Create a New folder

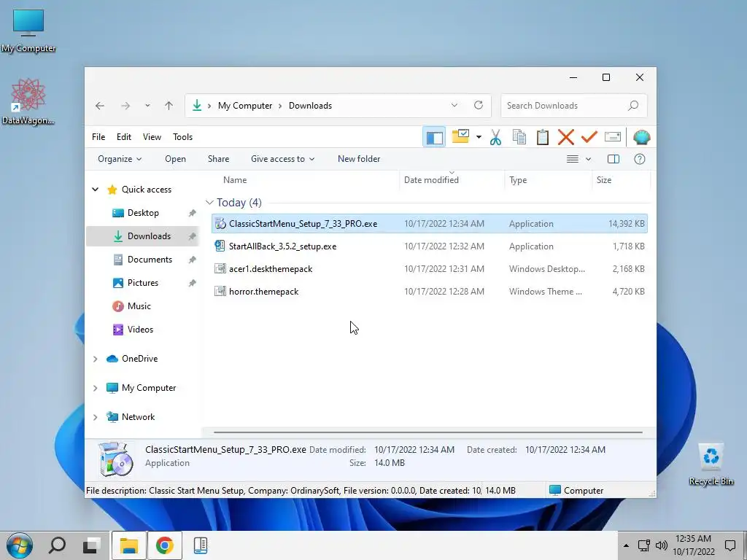pos(359,159)
